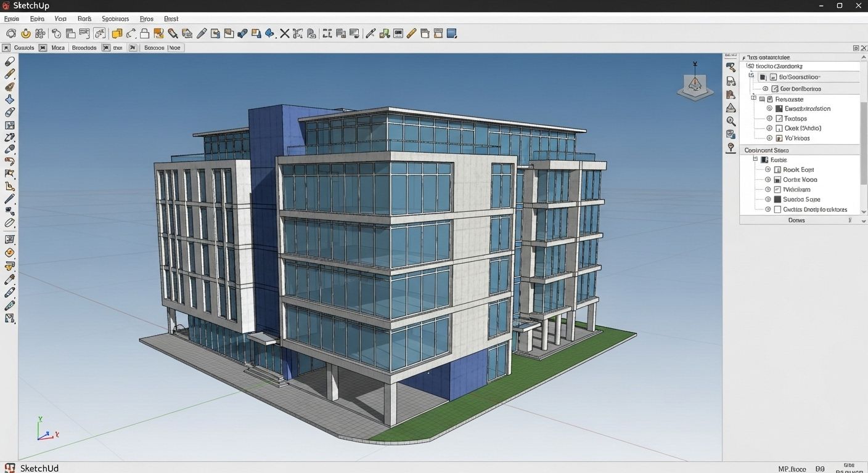Select the bottom icon of the left toolbar

[10, 318]
